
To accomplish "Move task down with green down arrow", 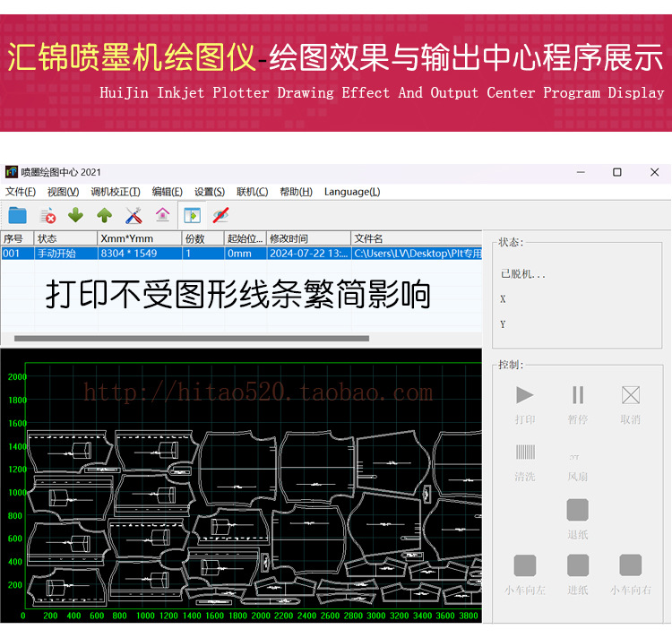I will click(x=76, y=215).
